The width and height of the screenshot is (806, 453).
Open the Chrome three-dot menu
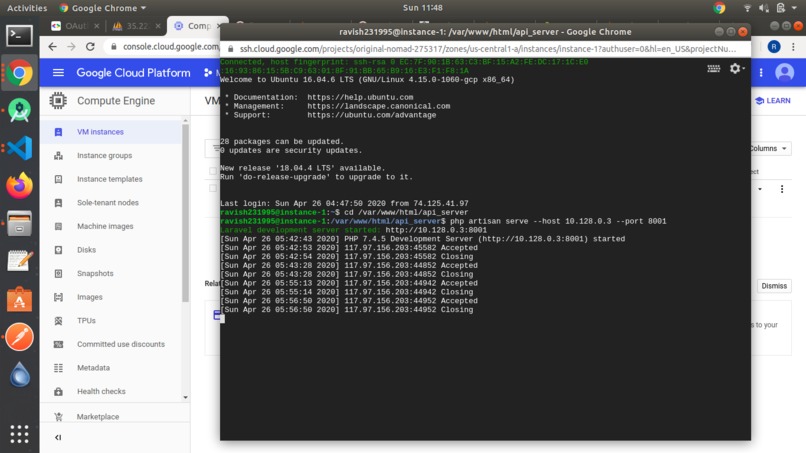point(793,47)
